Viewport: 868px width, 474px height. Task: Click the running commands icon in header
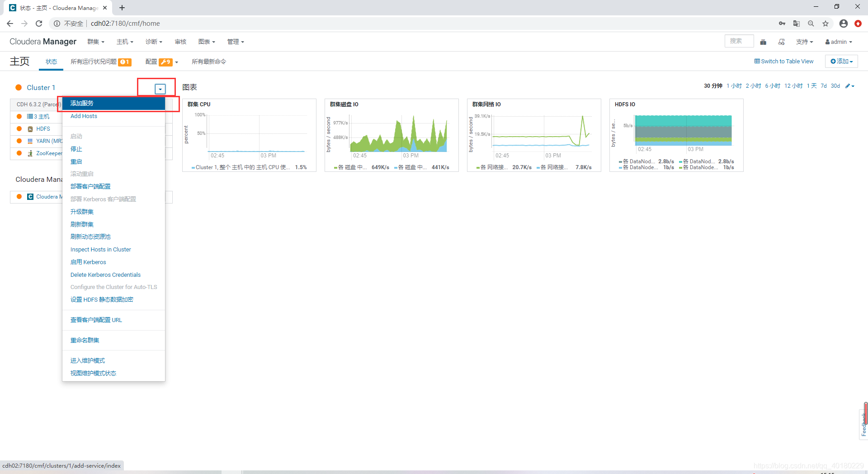782,42
